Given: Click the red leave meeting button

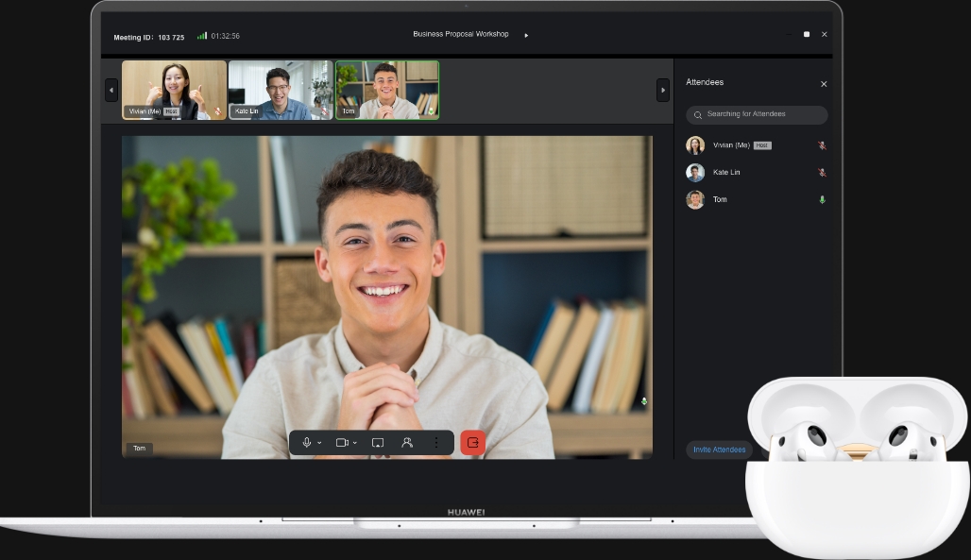Looking at the screenshot, I should click(x=473, y=442).
